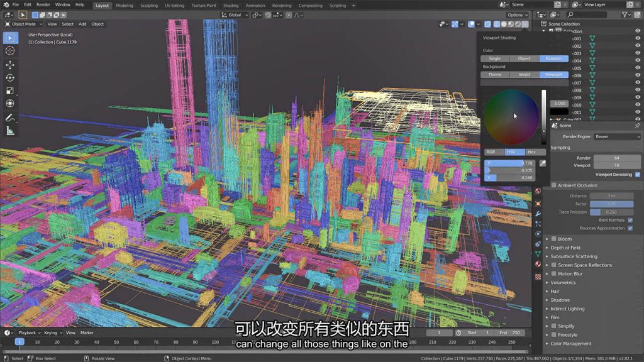Switch to rendered shading mode
This screenshot has height=362, width=644.
click(x=518, y=25)
